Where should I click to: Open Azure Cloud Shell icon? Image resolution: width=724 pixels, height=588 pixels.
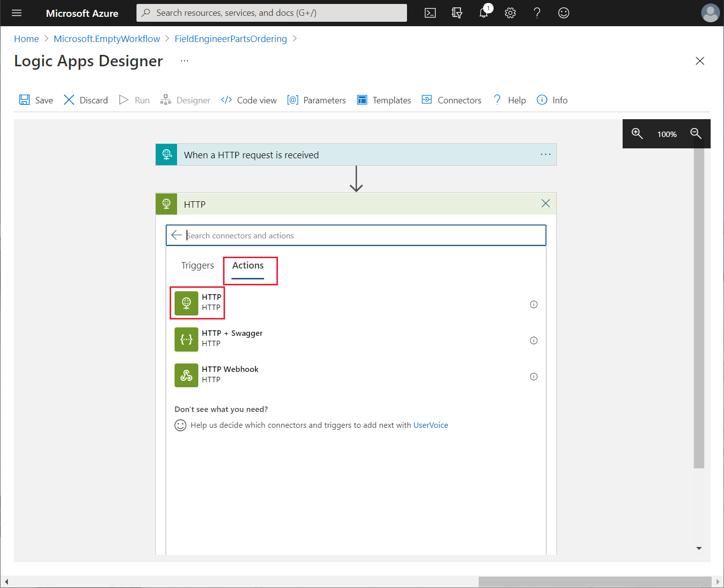click(430, 13)
